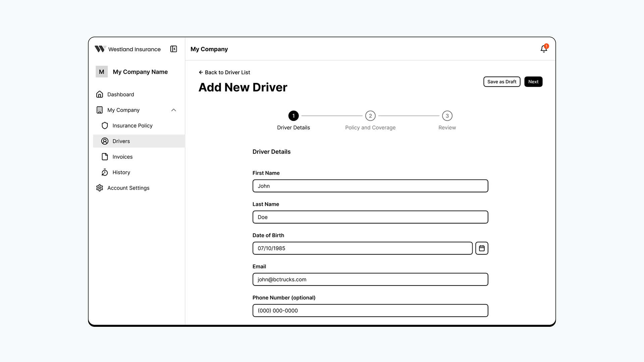This screenshot has width=644, height=362.
Task: Jump to step 3 Review
Action: point(447,116)
